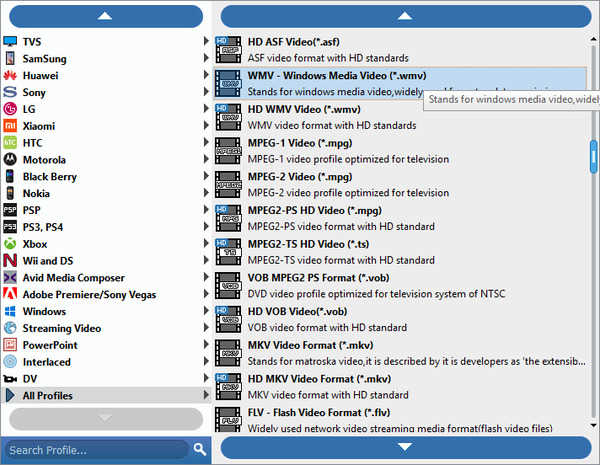The height and width of the screenshot is (465, 600).
Task: Click the magnifier search icon
Action: pyautogui.click(x=200, y=449)
